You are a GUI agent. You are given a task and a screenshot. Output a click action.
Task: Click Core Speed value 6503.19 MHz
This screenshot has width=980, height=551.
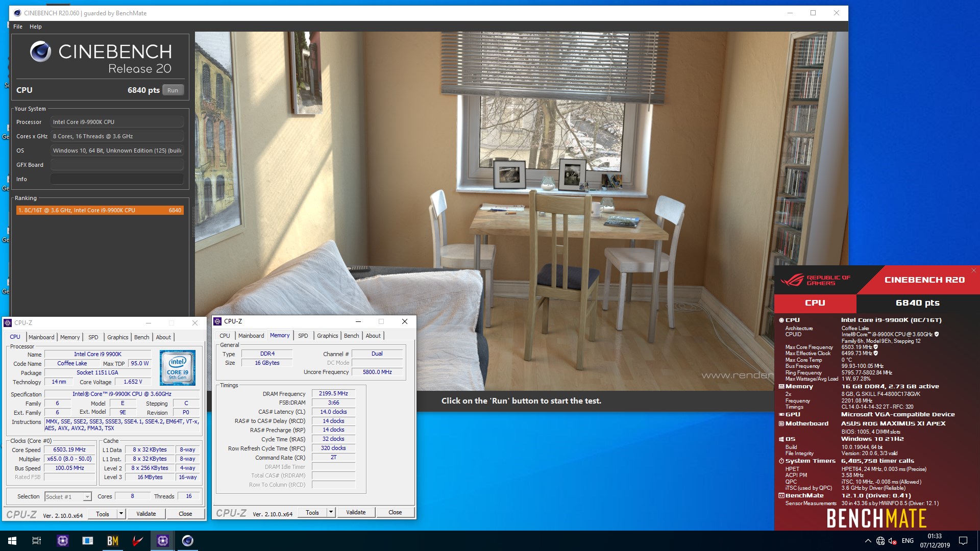(69, 449)
